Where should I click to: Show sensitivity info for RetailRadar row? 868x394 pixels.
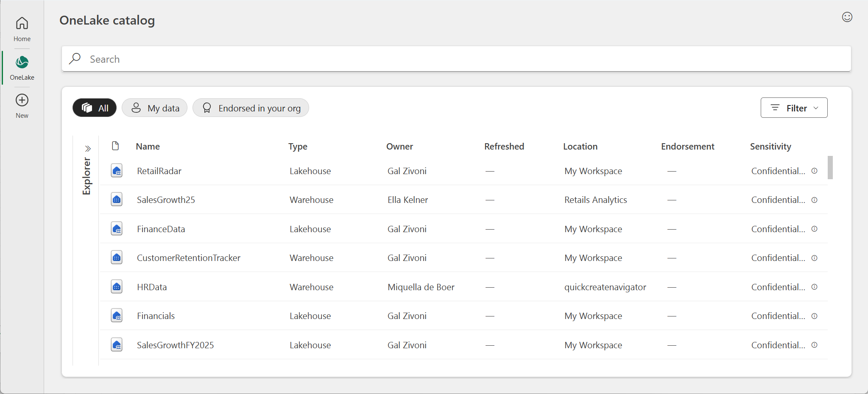tap(814, 171)
